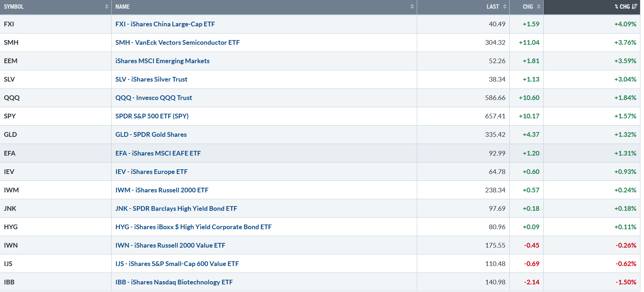Open FXI - iShares China Large-Cap ETF
644x292 pixels.
tap(165, 24)
